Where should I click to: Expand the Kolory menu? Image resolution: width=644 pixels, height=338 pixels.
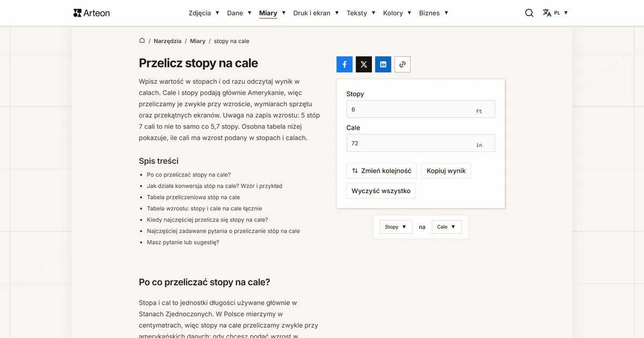coord(397,13)
